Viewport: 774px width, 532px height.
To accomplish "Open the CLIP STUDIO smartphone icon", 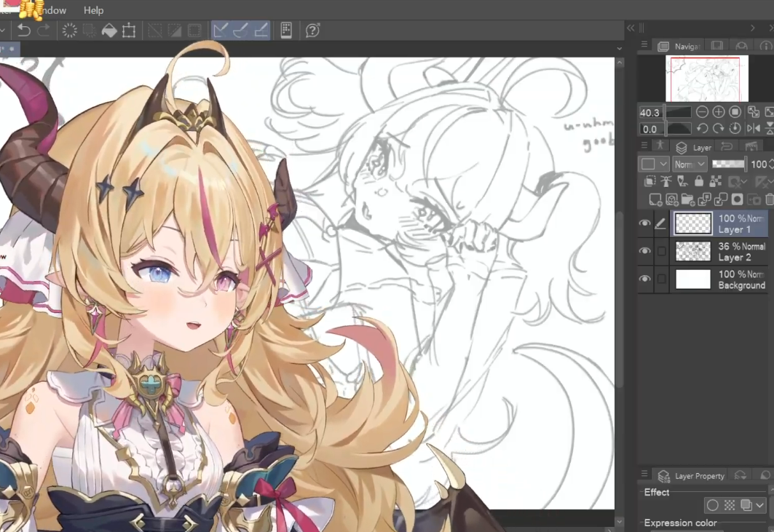I will point(286,31).
